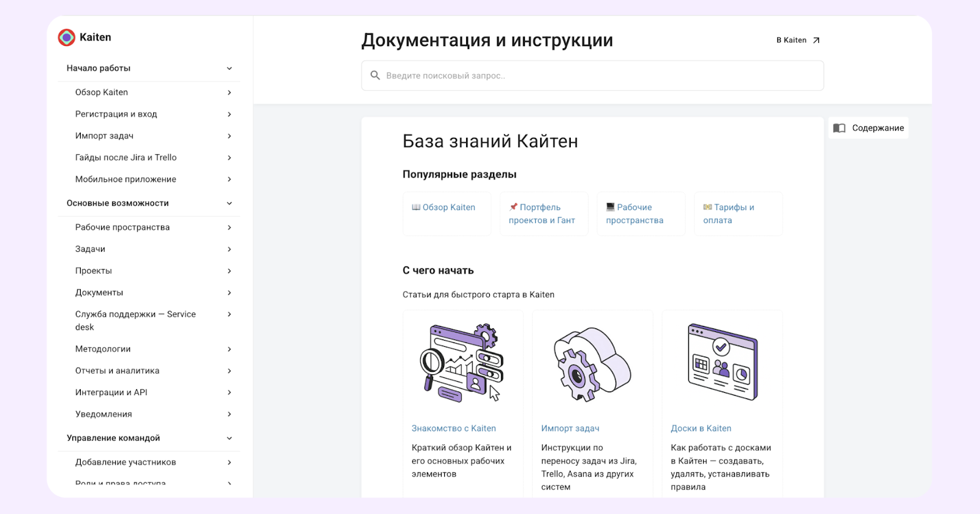
Task: Click the Kaiten logo icon
Action: pos(67,37)
